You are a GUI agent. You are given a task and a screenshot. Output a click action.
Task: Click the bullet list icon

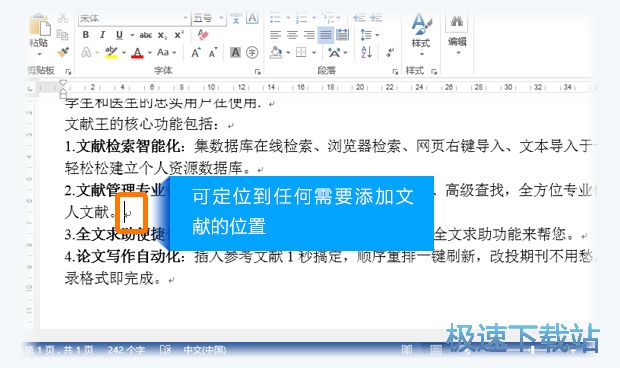(275, 18)
